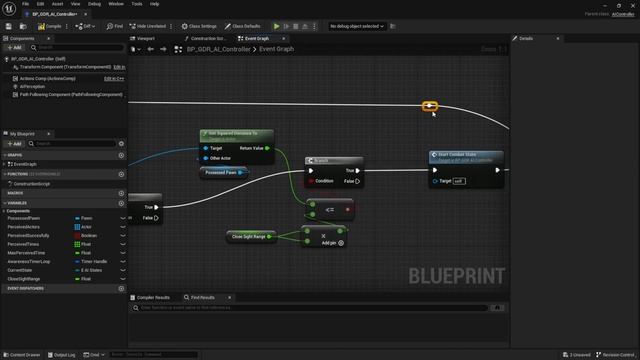Click Float array type swatch of PerceivedTimes
The image size is (640, 360).
tap(77, 244)
